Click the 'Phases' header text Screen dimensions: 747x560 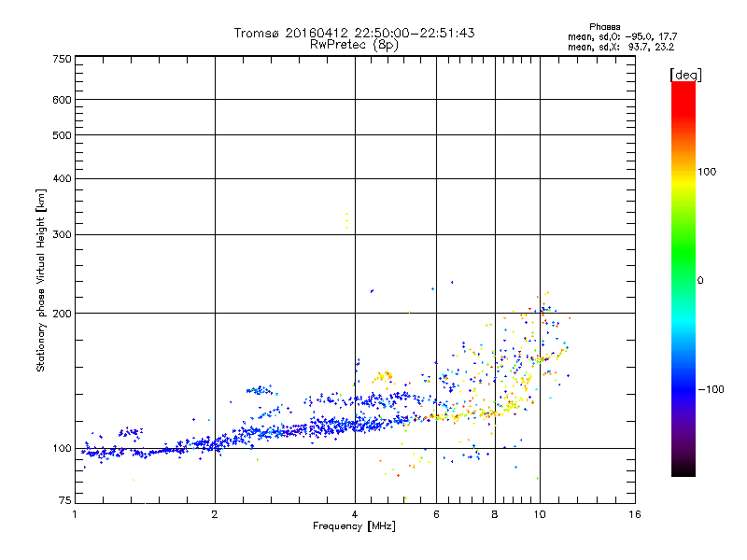[604, 27]
